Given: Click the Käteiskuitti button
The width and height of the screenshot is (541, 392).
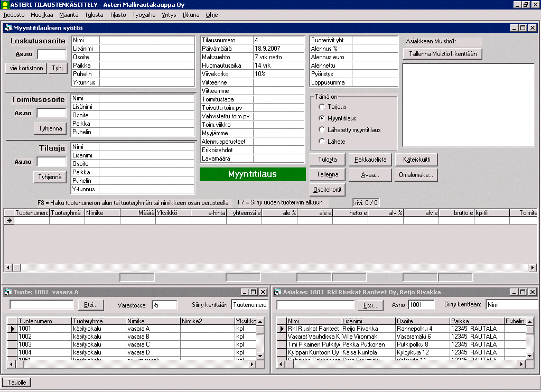Looking at the screenshot, I should pyautogui.click(x=416, y=160).
